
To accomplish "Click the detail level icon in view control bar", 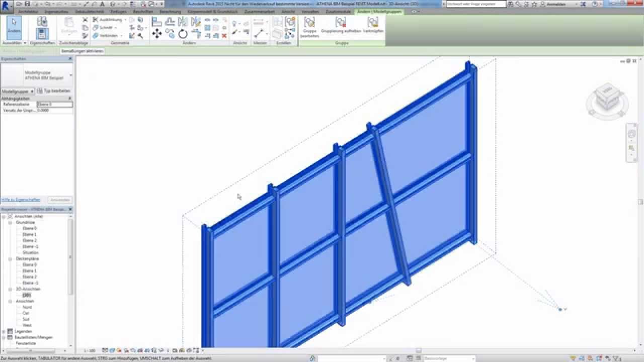I will pos(105,350).
